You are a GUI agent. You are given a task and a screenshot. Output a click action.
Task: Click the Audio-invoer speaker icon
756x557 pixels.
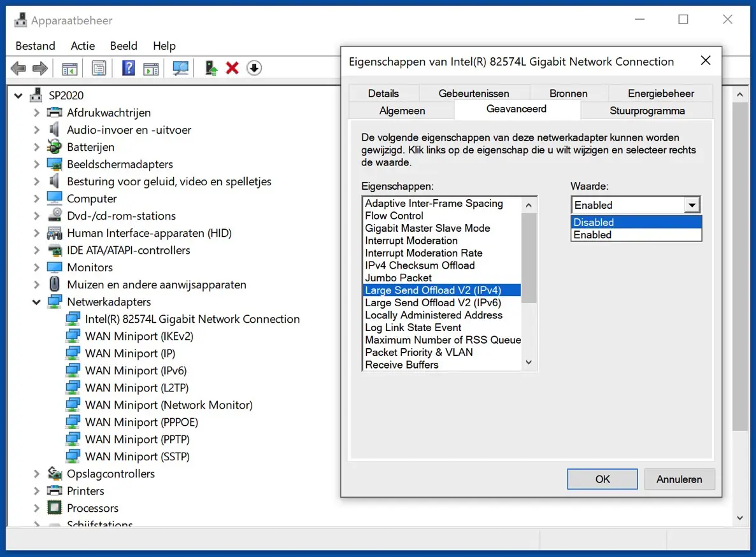click(55, 130)
